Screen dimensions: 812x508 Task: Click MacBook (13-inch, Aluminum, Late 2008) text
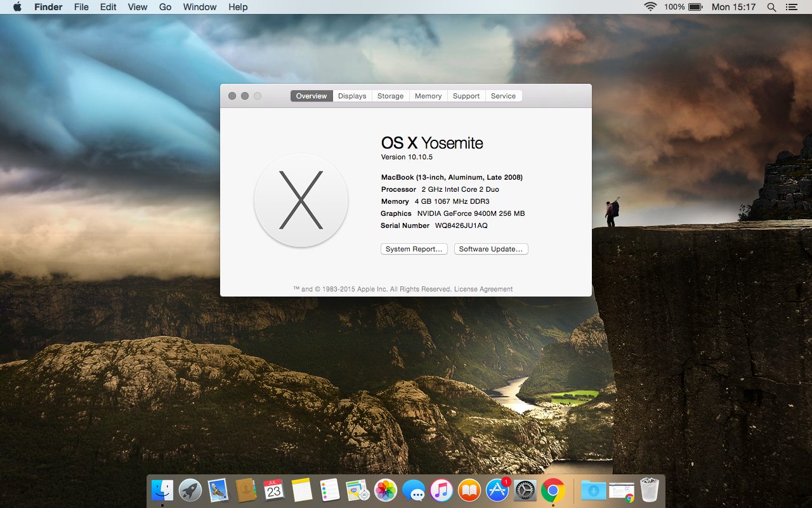(x=452, y=177)
